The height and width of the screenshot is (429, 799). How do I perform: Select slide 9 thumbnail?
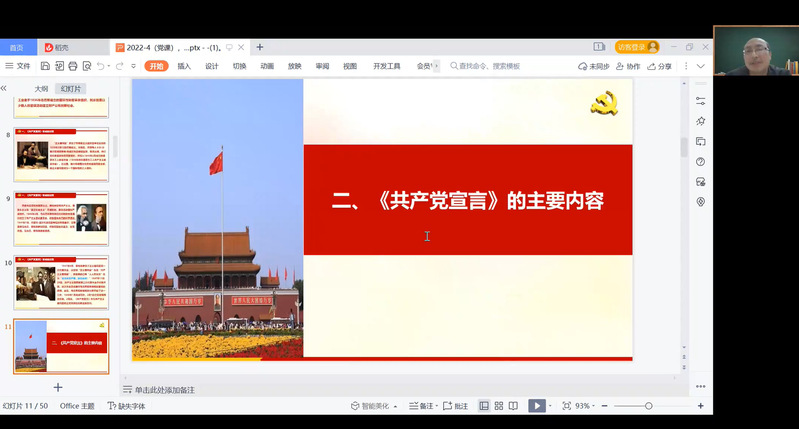[61, 218]
